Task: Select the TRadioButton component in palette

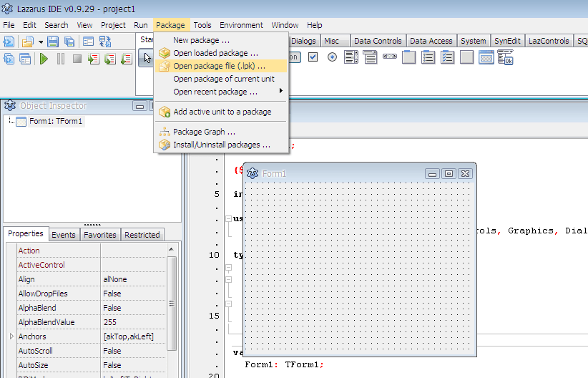Action: click(x=332, y=57)
